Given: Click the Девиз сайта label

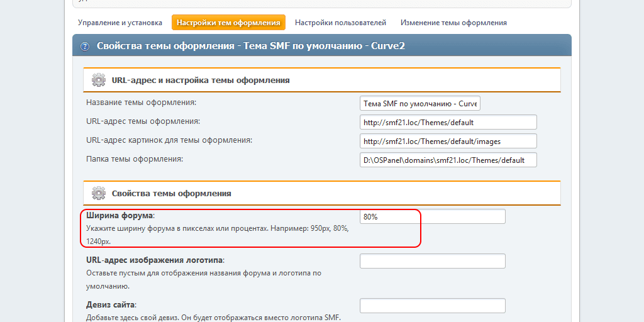Looking at the screenshot, I should coord(111,305).
